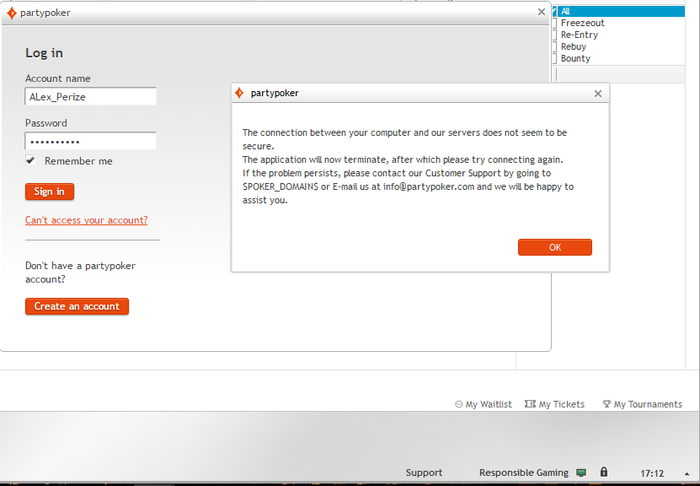Toggle the Rebuy filter checkbox
700x486 pixels.
pyautogui.click(x=555, y=46)
